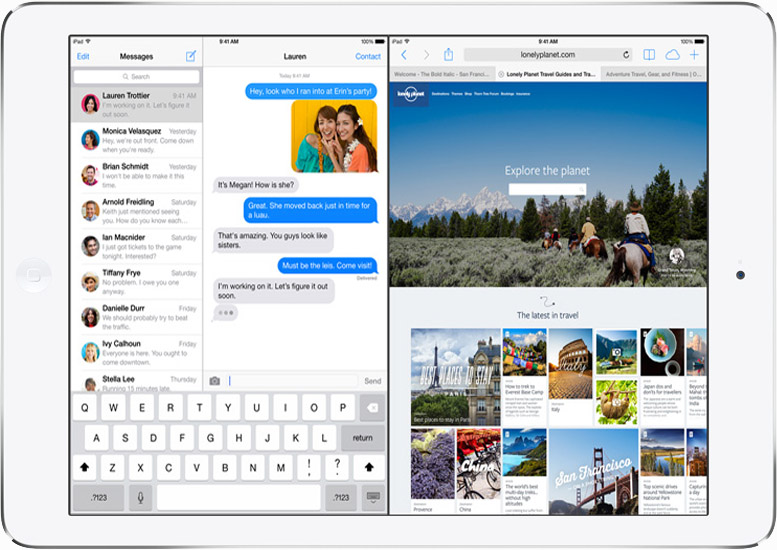The height and width of the screenshot is (550, 777).
Task: Open iCloud tabs cloud icon
Action: pyautogui.click(x=672, y=55)
